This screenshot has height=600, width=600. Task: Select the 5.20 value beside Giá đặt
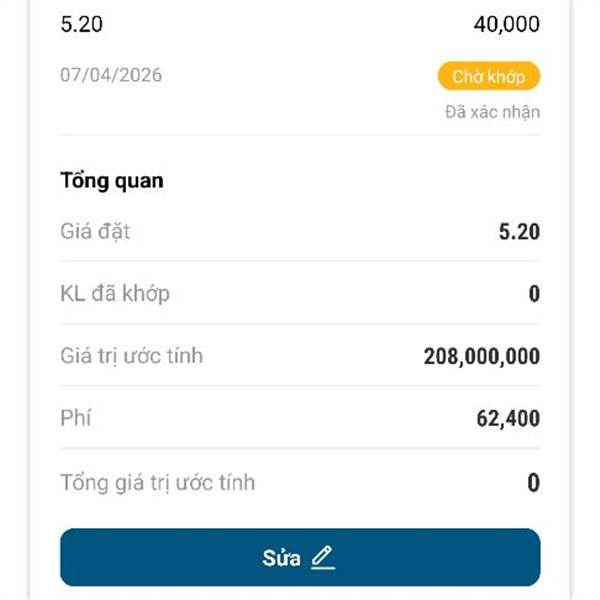518,233
